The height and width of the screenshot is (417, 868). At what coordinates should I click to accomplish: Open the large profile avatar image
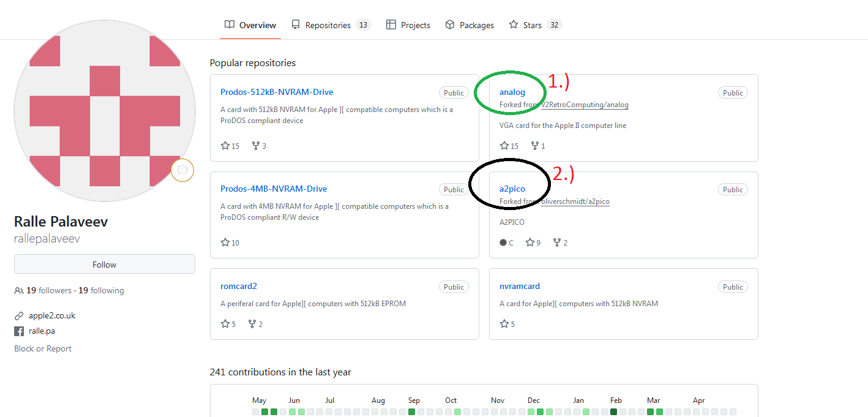click(x=105, y=111)
